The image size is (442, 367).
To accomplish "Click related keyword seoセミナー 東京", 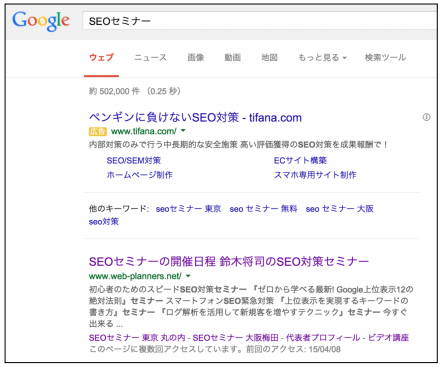I will click(188, 209).
